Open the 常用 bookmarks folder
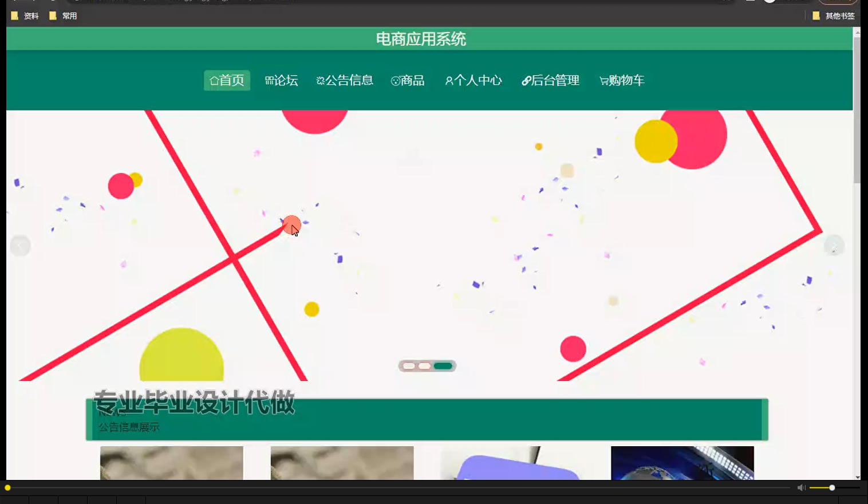Viewport: 868px width, 504px height. pos(65,15)
